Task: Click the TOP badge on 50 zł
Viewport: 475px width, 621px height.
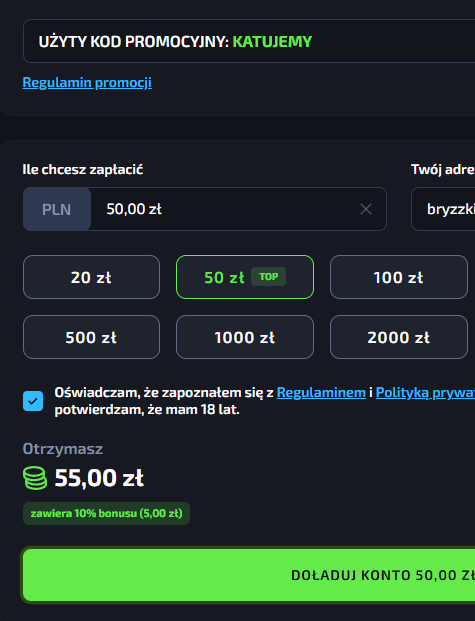Action: [269, 277]
